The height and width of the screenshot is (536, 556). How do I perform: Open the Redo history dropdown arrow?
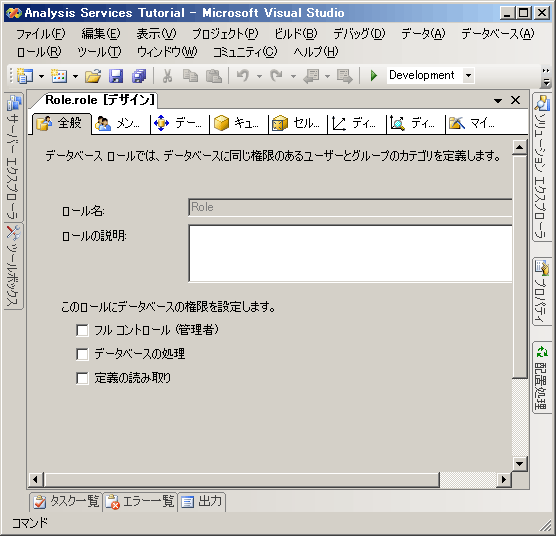(293, 76)
